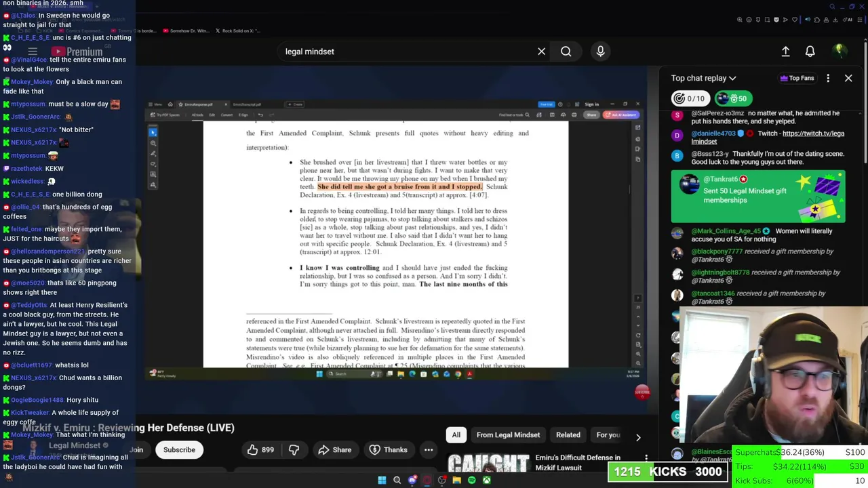Screen dimensions: 868x488
Task: Open Ask AI Assistant in PDF viewer
Action: point(620,115)
